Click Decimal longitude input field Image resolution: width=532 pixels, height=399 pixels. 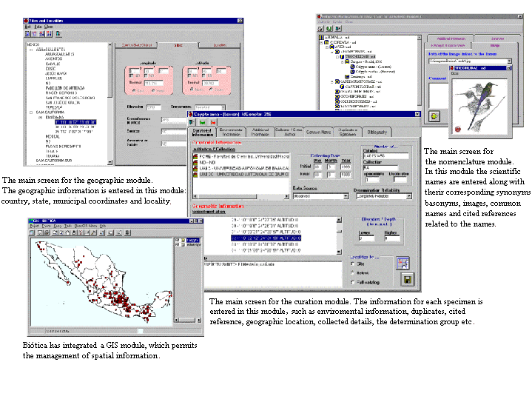pyautogui.click(x=154, y=83)
